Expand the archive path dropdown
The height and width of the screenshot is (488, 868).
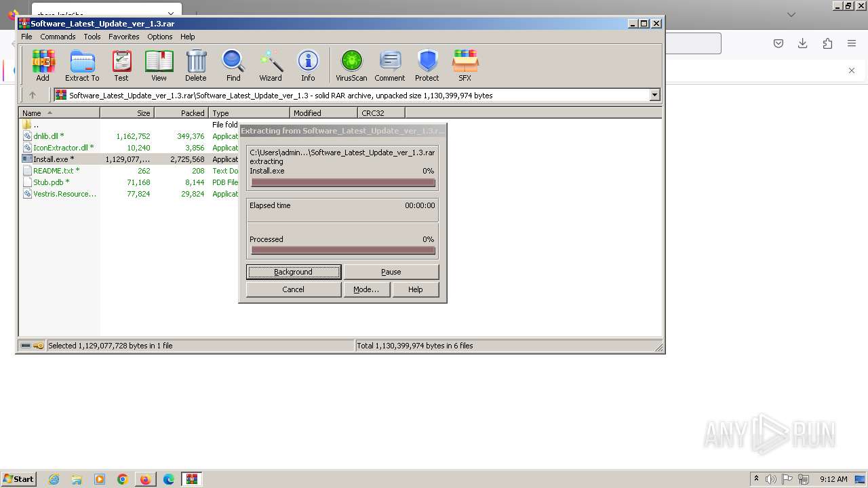point(654,95)
